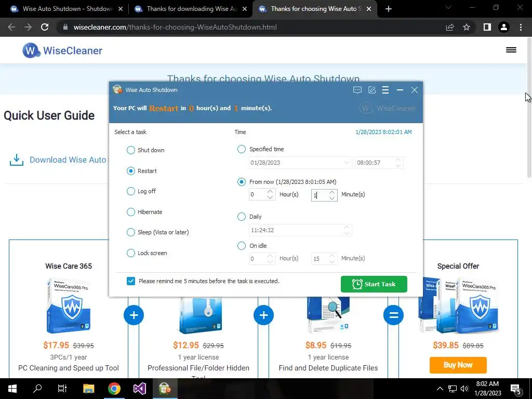Screen dimensions: 532x399
Task: Click the Buy Now button in Special Offer
Action: pyautogui.click(x=458, y=365)
